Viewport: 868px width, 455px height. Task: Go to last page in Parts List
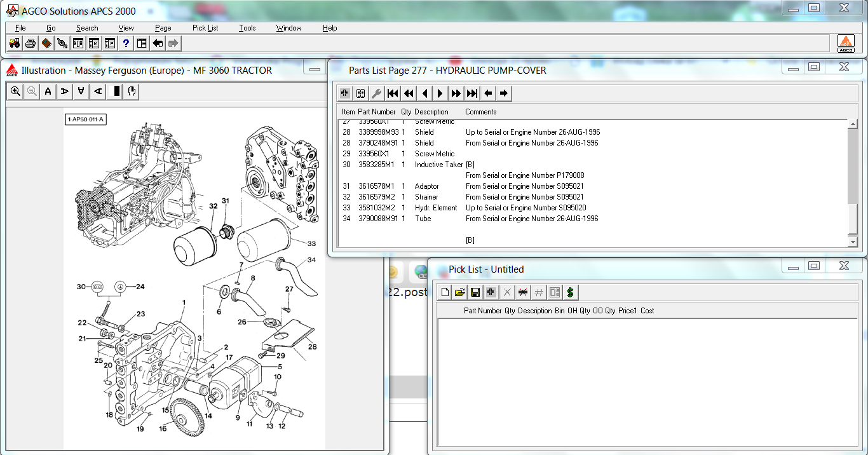point(472,93)
